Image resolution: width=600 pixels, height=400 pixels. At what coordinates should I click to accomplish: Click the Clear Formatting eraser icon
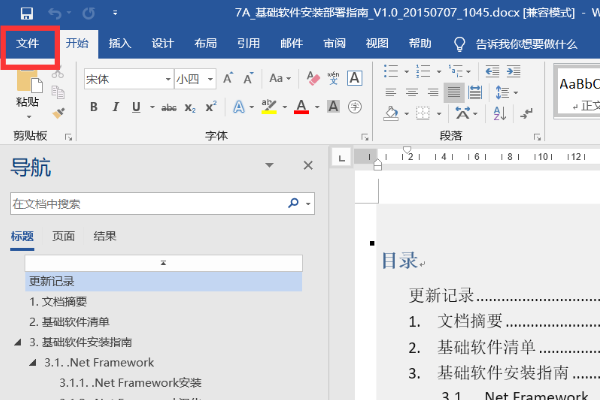[x=313, y=78]
